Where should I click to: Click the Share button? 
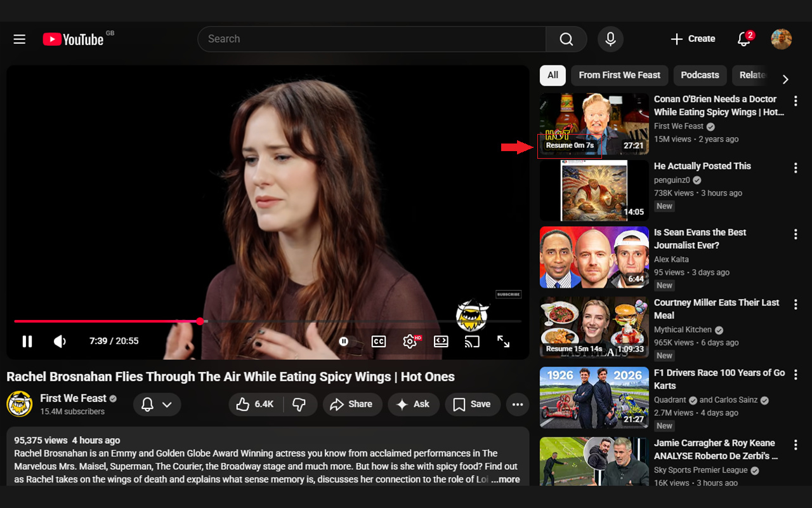point(352,404)
